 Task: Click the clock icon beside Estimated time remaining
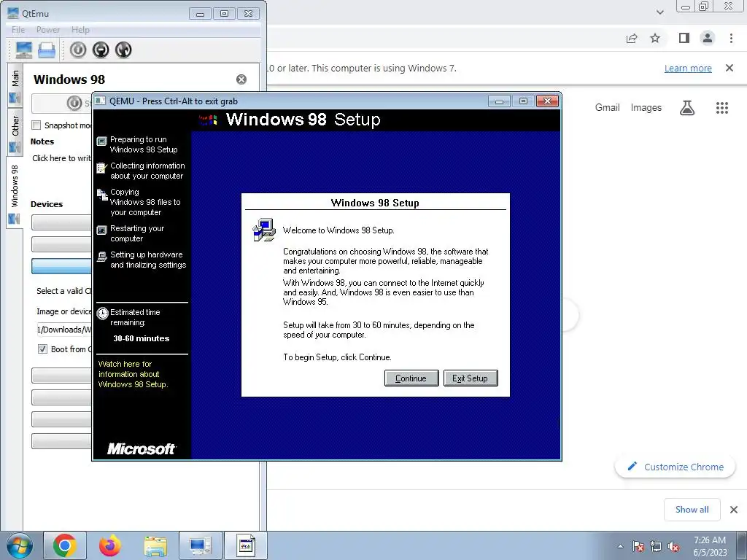[x=102, y=314]
